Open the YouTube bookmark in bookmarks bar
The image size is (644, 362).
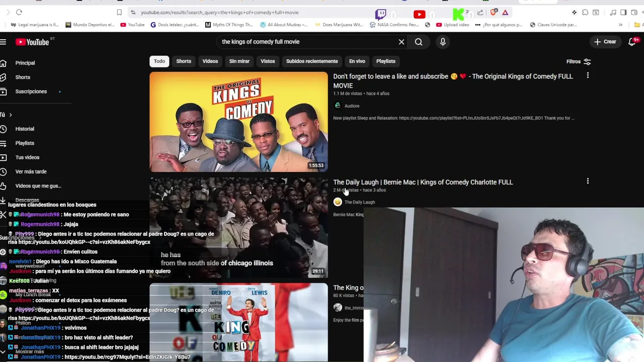click(132, 25)
